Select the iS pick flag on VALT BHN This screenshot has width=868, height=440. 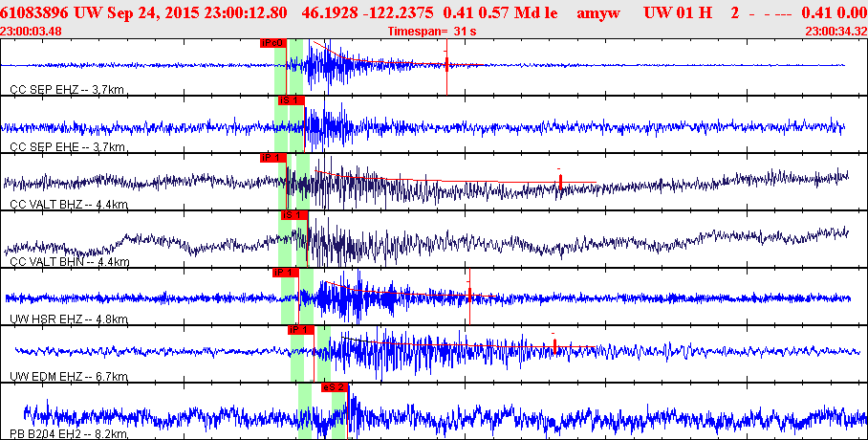293,215
